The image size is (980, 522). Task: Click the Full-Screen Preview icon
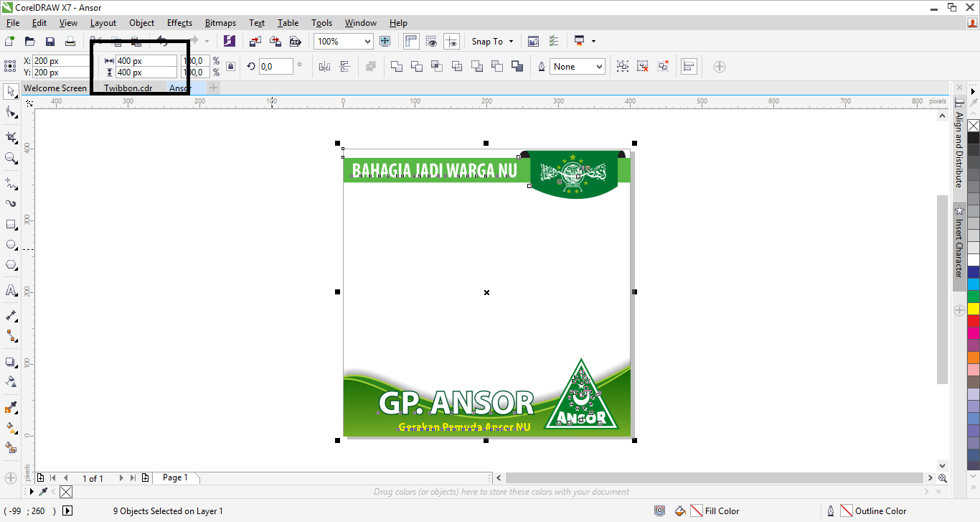pos(385,42)
